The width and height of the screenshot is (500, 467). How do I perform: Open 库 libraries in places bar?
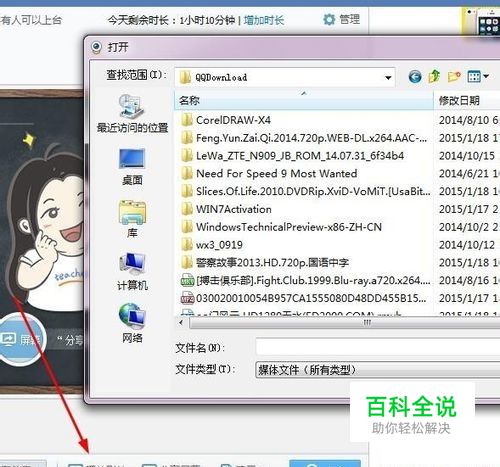[132, 219]
